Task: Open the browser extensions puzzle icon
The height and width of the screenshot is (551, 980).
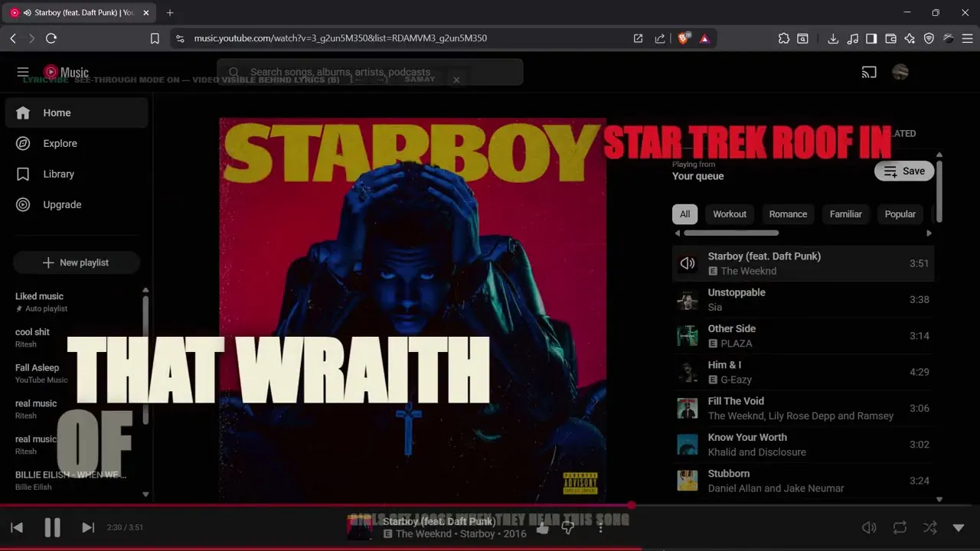Action: coord(783,38)
